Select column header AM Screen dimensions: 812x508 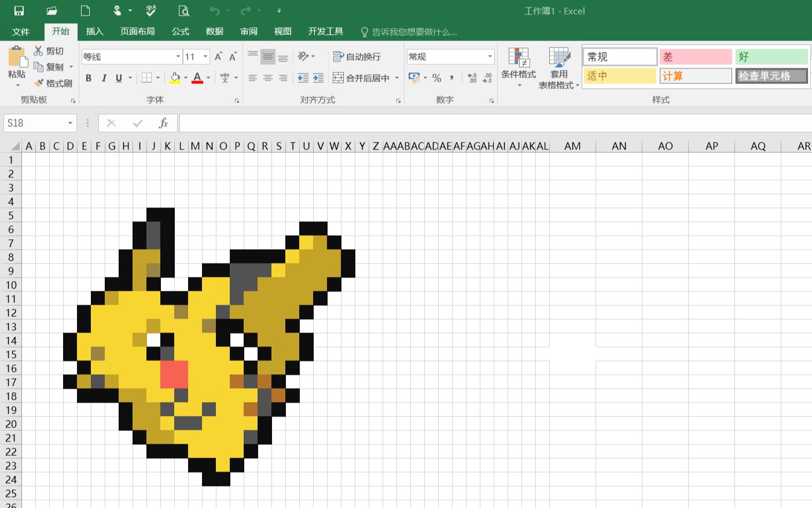pyautogui.click(x=572, y=146)
